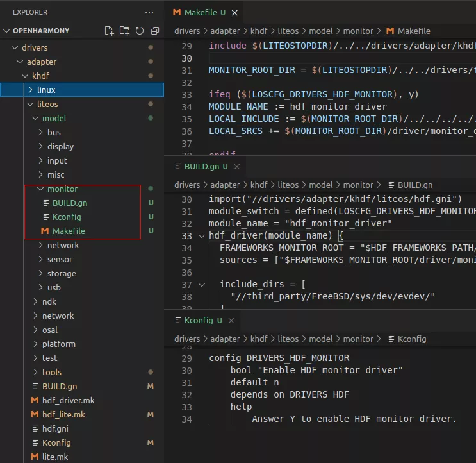
Task: Click the New Folder icon in Explorer header
Action: point(124,31)
